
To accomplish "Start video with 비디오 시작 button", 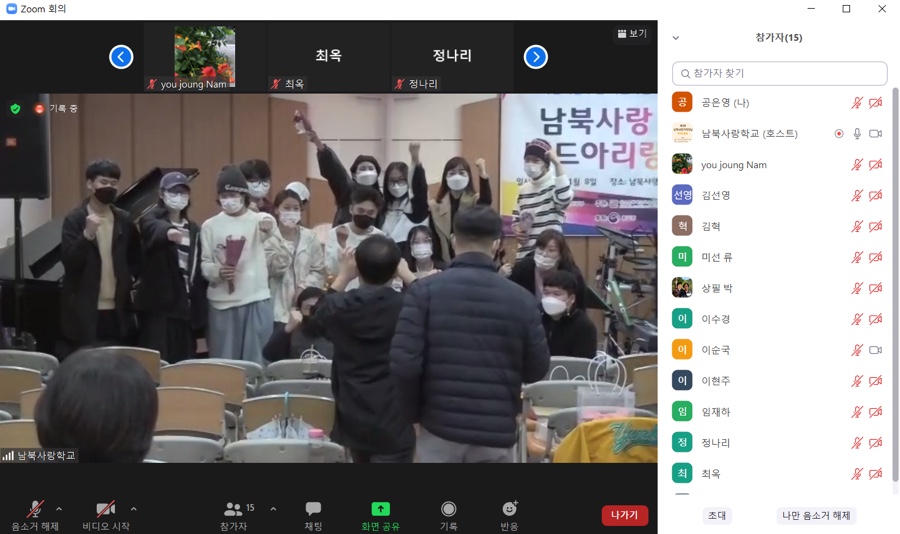I will [106, 515].
